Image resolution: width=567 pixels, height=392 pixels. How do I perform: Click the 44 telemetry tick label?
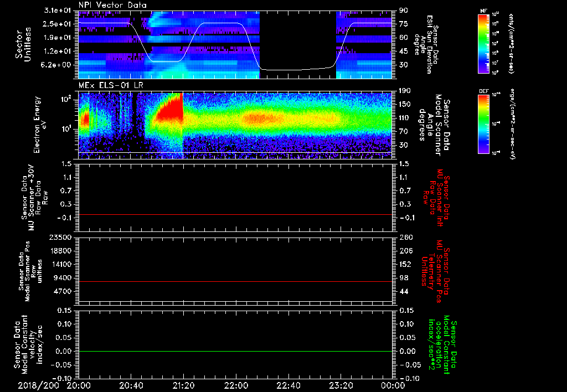(403, 291)
